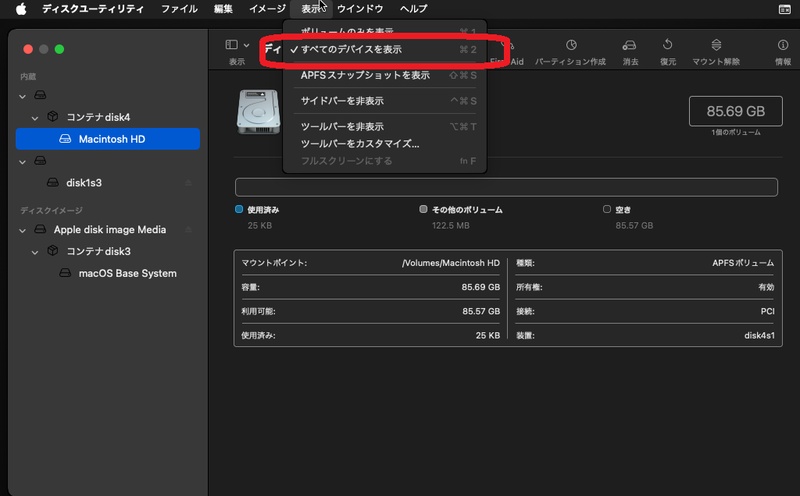The width and height of the screenshot is (800, 496).
Task: Open the ヘルプ menu
Action: (x=413, y=9)
